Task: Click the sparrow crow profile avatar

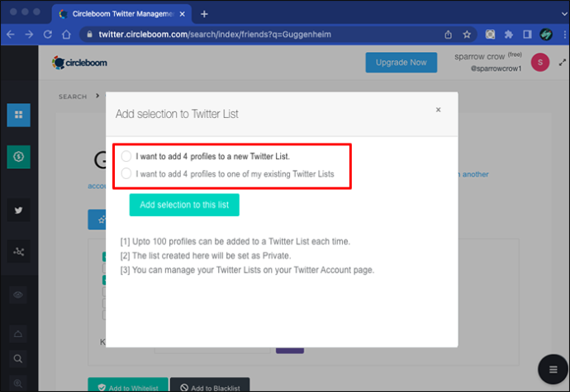Action: tap(539, 63)
